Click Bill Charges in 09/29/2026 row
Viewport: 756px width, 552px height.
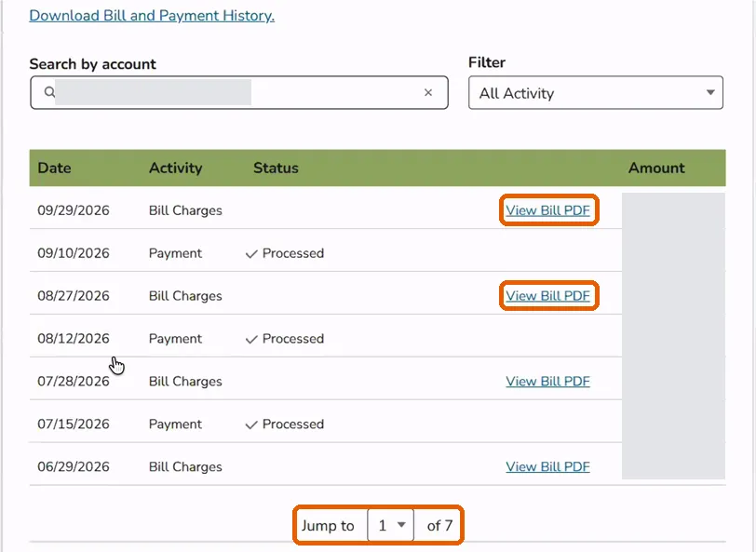click(x=185, y=210)
